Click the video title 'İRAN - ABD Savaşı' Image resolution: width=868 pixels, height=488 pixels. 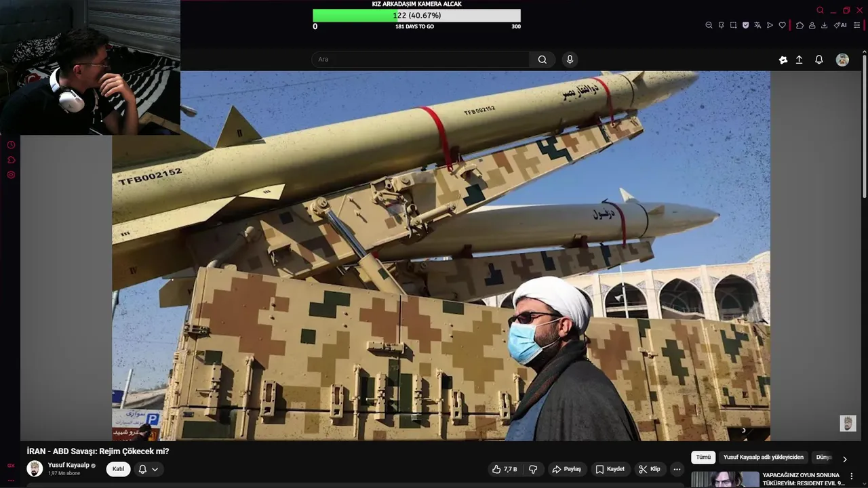click(98, 451)
